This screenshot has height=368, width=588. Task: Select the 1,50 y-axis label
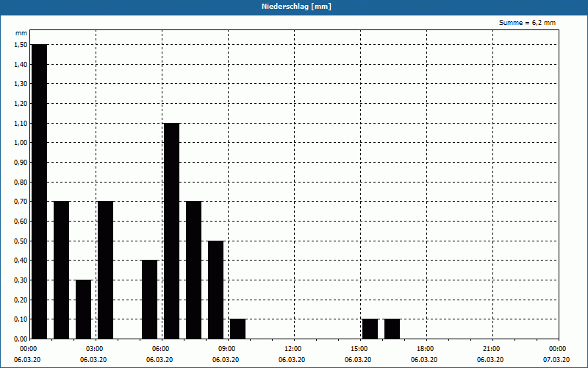[x=21, y=45]
